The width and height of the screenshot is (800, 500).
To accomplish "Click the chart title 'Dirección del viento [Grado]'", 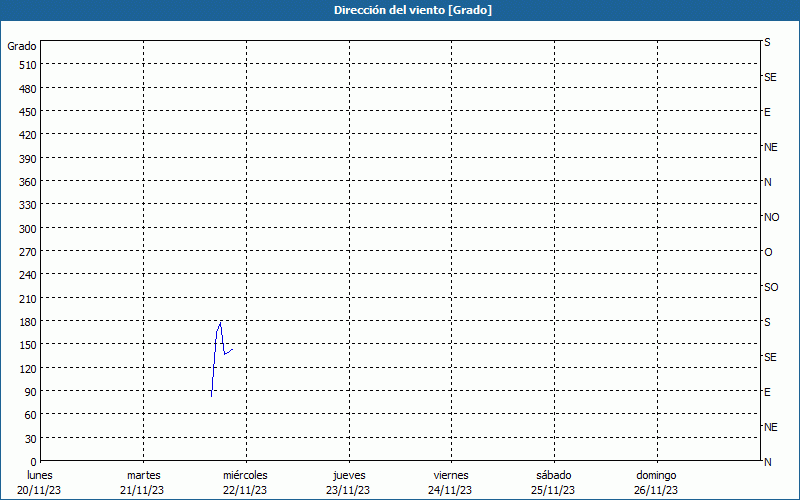I will 413,10.
